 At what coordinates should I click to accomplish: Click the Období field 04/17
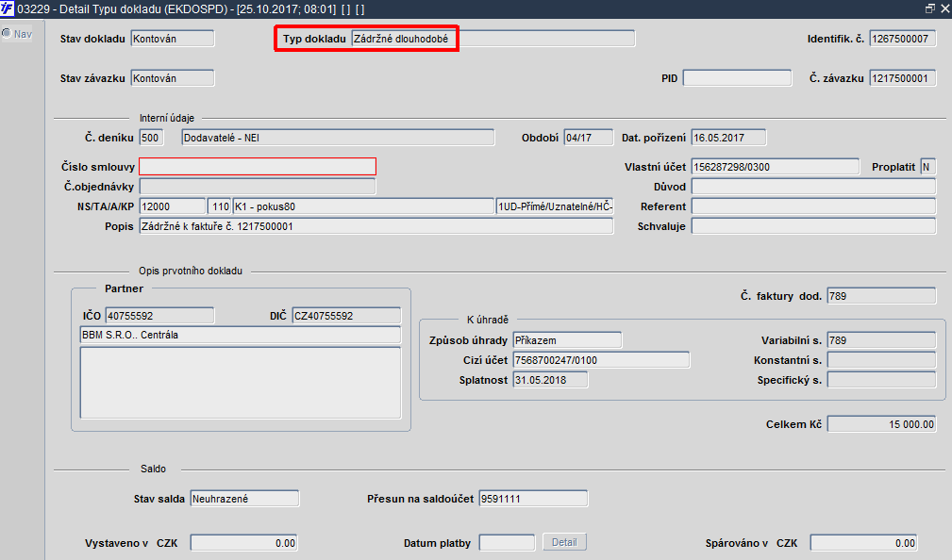point(589,138)
